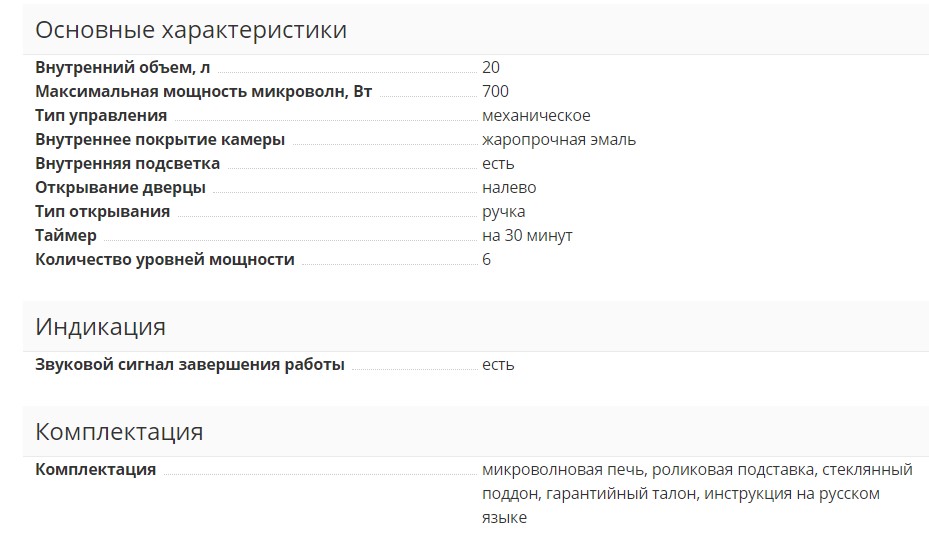Click the "жаропрочная эмаль" coating value
Image resolution: width=929 pixels, height=551 pixels.
point(558,140)
